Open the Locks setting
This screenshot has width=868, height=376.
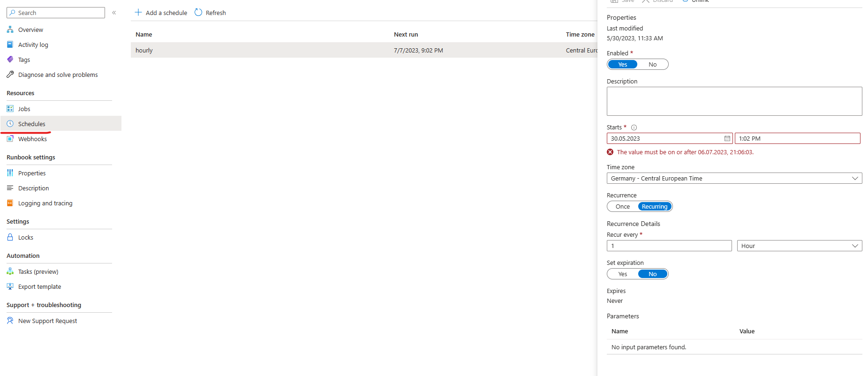26,237
